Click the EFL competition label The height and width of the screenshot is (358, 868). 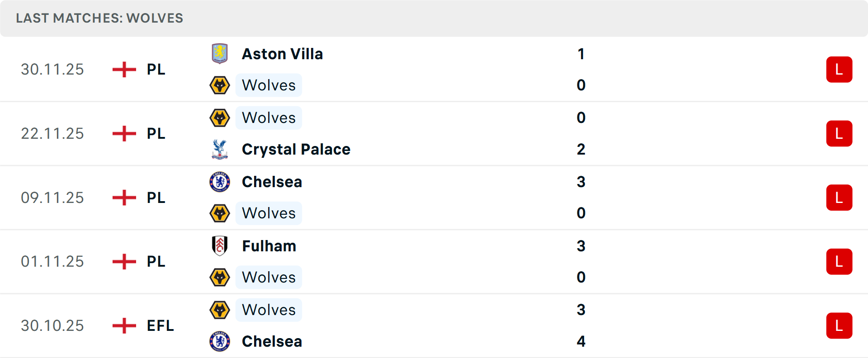(x=160, y=325)
